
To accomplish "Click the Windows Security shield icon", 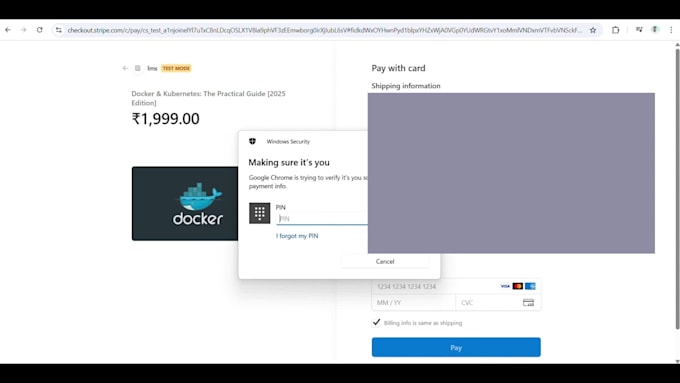I will [252, 141].
